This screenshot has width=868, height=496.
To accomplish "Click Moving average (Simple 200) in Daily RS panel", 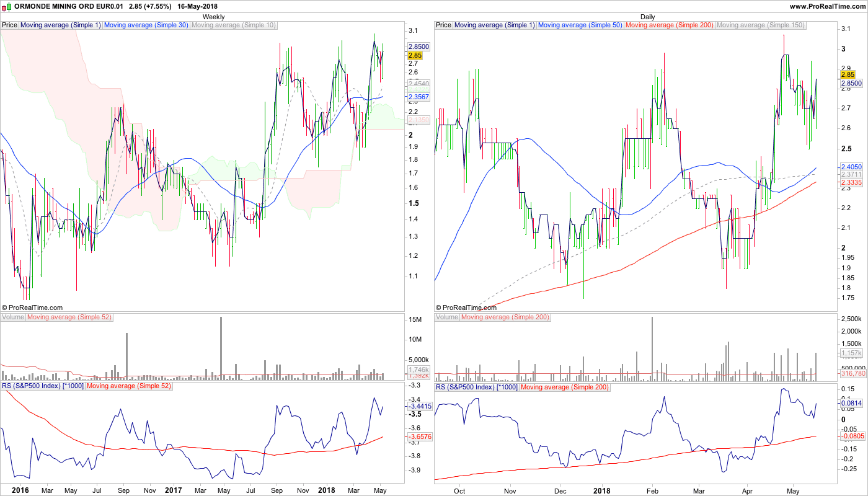I will click(x=564, y=387).
